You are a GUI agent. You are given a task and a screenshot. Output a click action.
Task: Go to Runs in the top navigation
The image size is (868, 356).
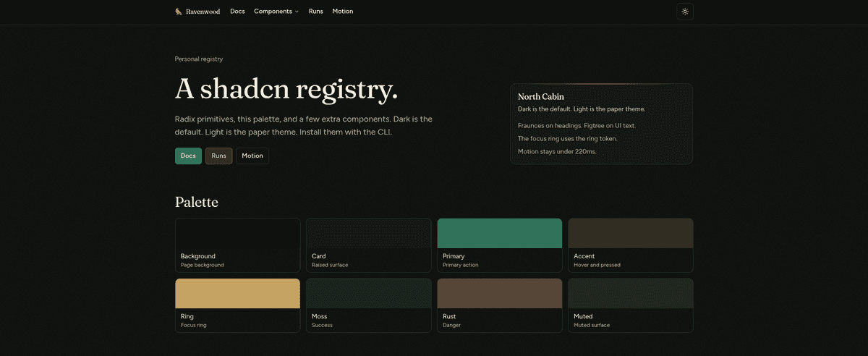[316, 12]
